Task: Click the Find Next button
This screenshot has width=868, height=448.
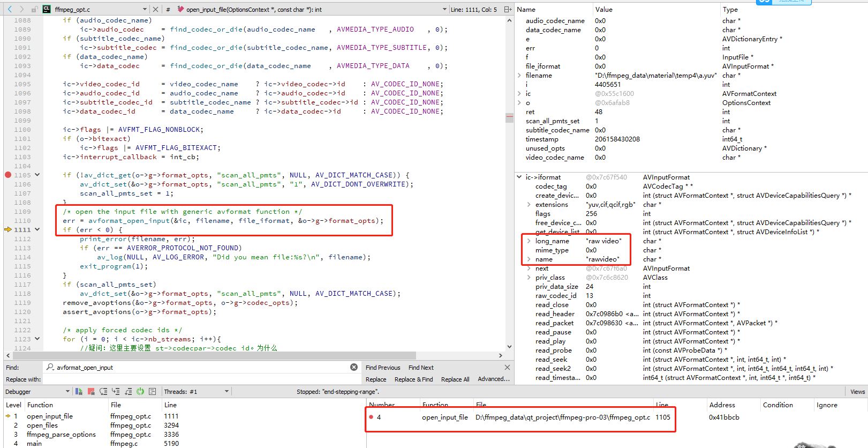Action: (x=421, y=368)
